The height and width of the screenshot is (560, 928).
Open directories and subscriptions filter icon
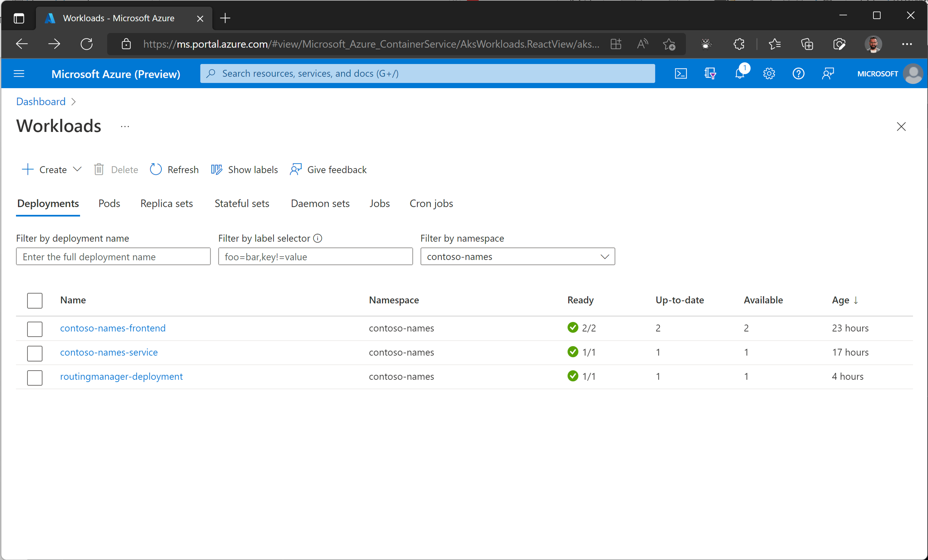coord(710,73)
